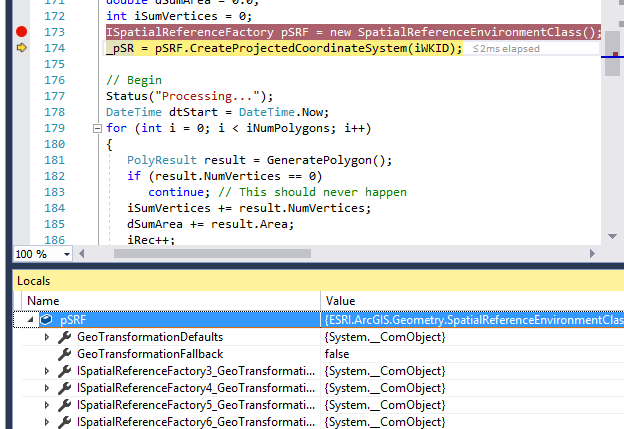Collapse the for loop outlining box on line 179
Viewport: 624px width, 429px height.
(97, 128)
